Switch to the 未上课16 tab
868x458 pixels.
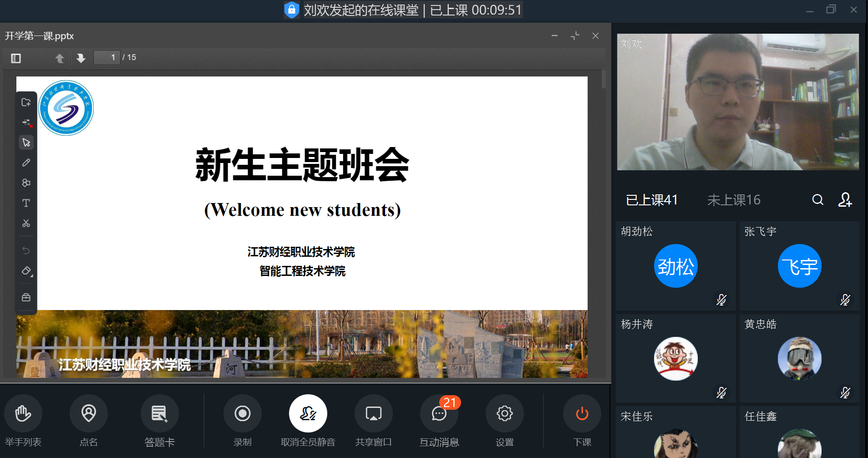733,200
